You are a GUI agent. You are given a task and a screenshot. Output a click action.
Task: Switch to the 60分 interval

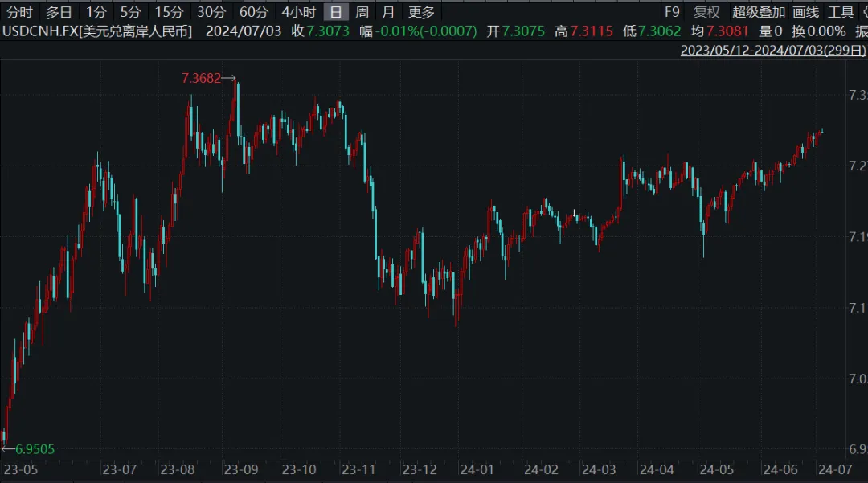[253, 12]
